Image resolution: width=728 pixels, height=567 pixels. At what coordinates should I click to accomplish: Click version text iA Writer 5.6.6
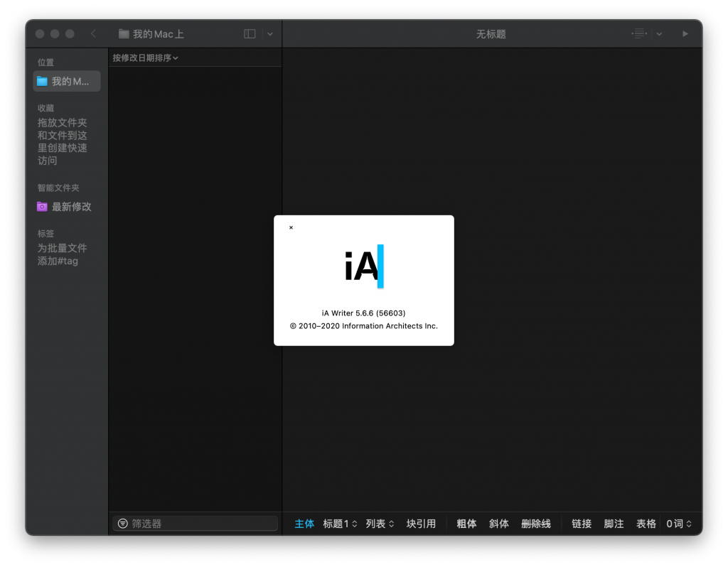click(x=363, y=313)
